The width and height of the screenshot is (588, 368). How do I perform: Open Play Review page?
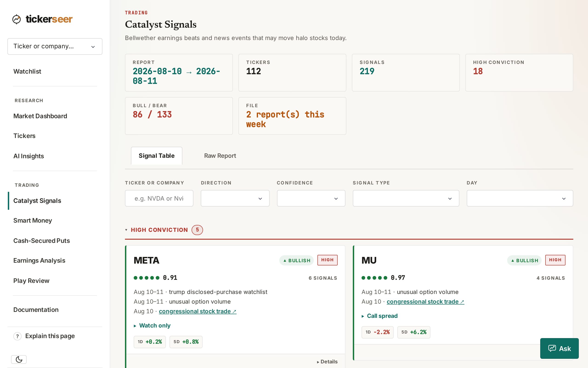coord(31,281)
